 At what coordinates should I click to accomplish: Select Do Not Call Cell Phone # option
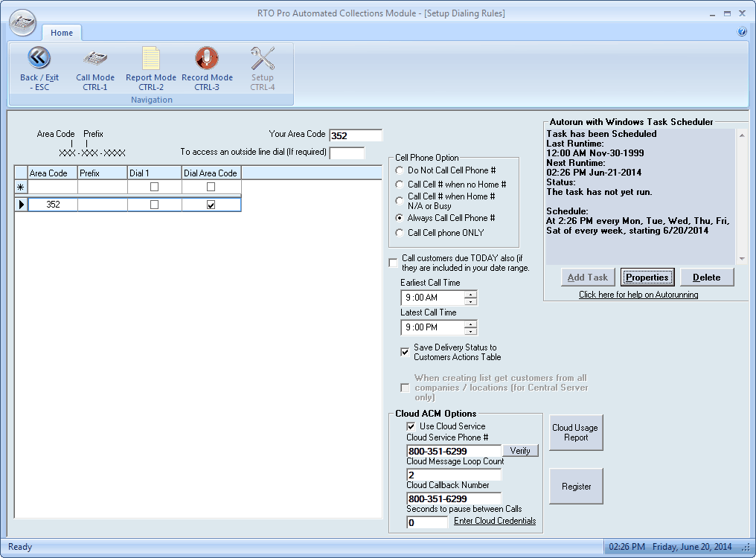[400, 170]
